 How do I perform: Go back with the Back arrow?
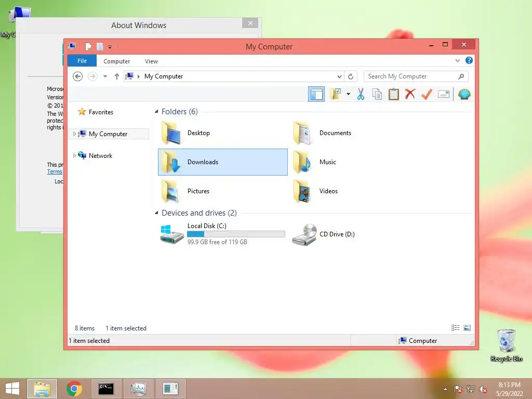tap(78, 76)
